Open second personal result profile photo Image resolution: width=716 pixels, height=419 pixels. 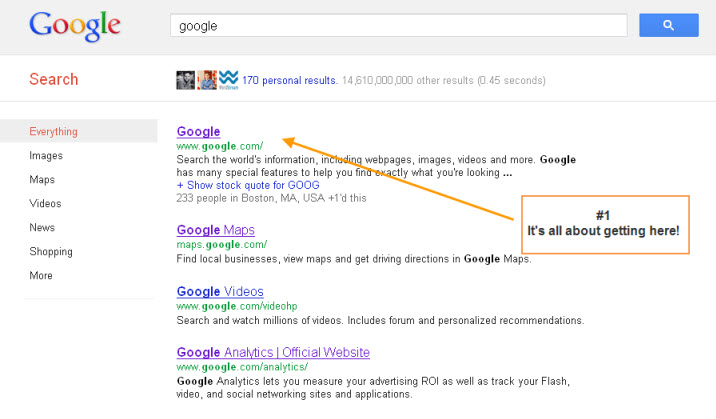point(207,80)
